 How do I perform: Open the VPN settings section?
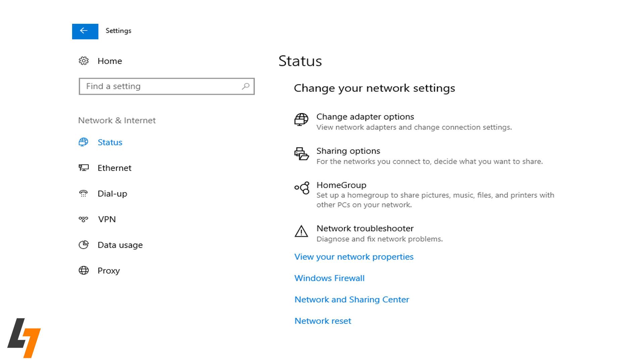coord(107,219)
